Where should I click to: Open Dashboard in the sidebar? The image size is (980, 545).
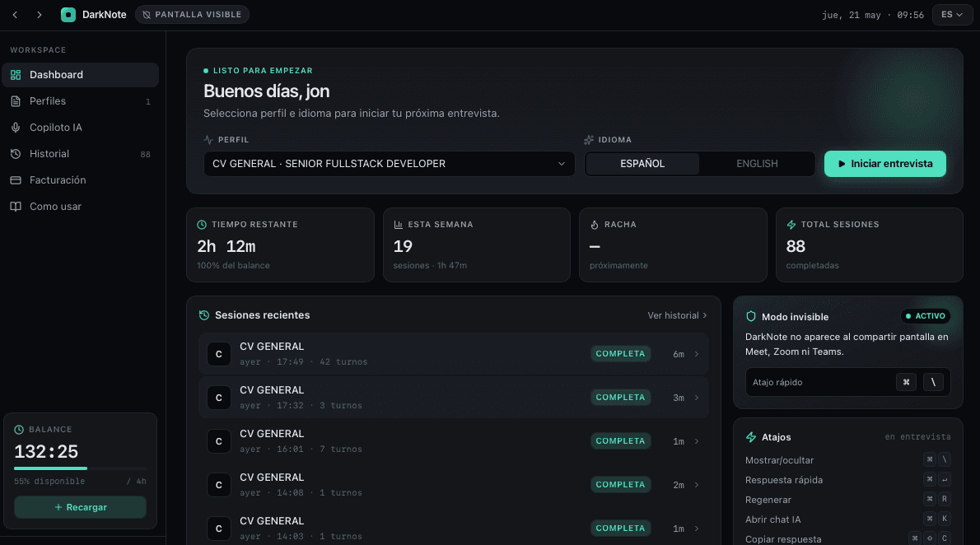click(80, 74)
